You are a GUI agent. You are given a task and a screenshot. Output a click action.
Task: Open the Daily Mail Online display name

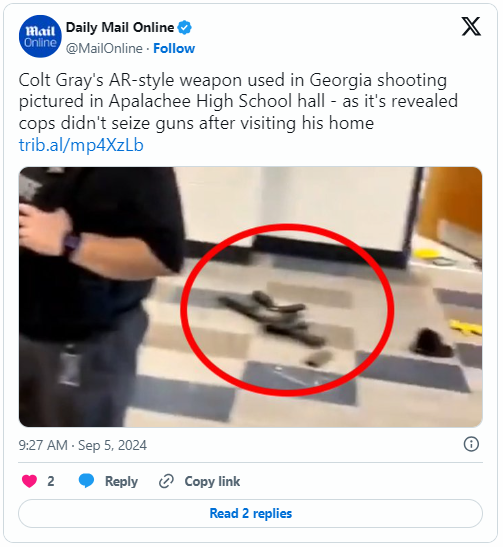[x=120, y=27]
